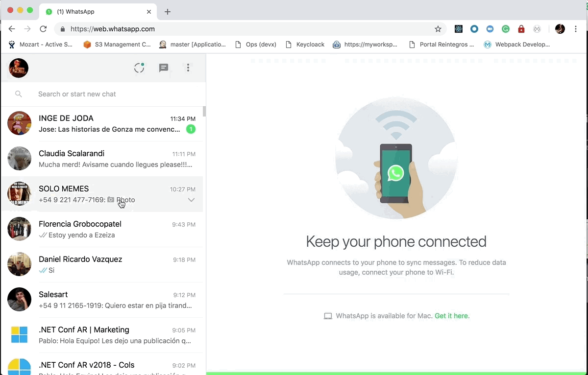The height and width of the screenshot is (375, 588).
Task: Open .NET Conf AR | Marketing chat
Action: pos(102,335)
